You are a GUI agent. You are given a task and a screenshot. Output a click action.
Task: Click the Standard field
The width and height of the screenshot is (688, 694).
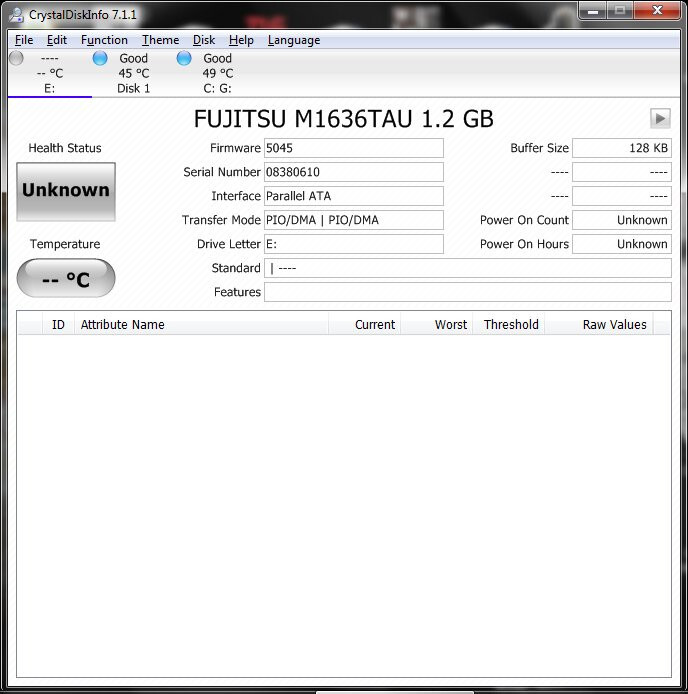click(468, 268)
